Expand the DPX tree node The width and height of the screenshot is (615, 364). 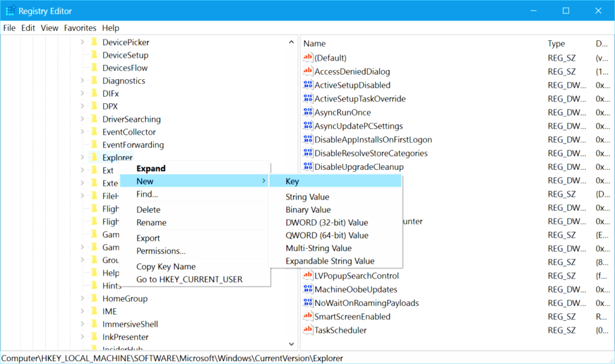[82, 106]
